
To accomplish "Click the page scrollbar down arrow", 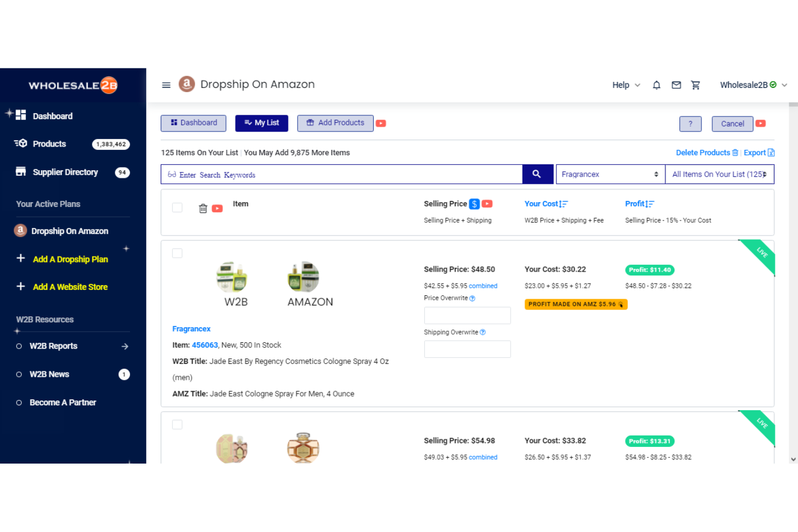I will (793, 459).
